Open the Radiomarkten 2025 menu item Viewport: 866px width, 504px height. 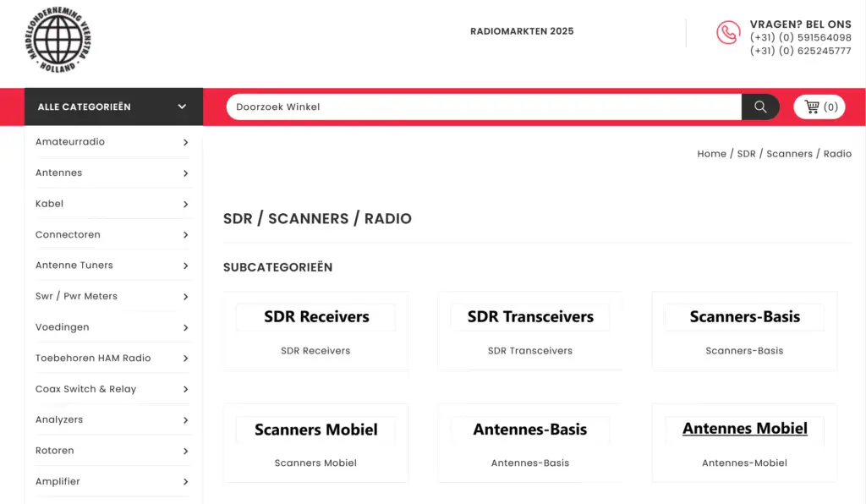point(522,31)
